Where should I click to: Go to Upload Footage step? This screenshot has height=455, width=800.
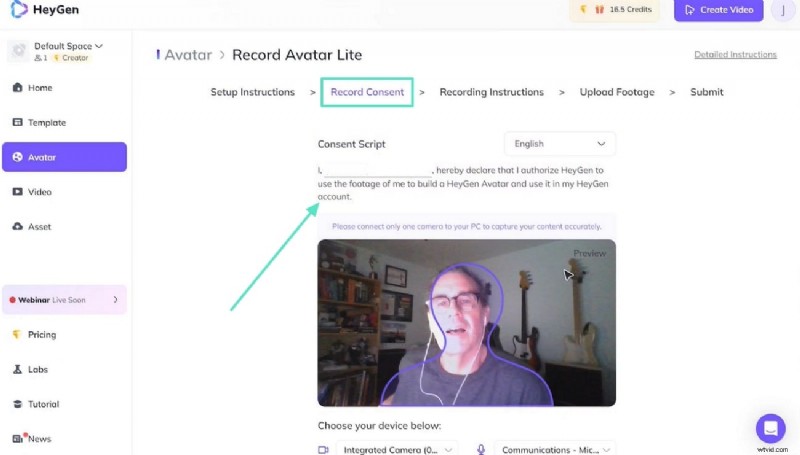click(617, 92)
